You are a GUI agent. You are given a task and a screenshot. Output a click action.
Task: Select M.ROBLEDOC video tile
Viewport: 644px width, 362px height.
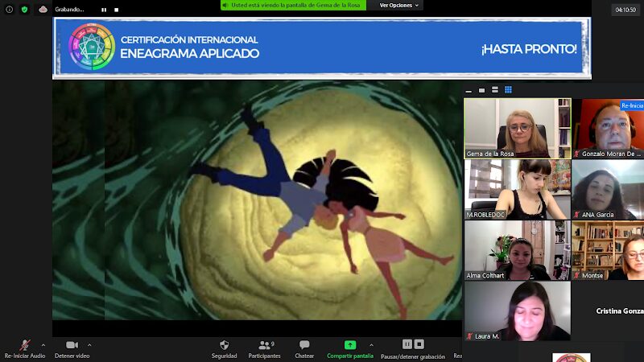518,189
